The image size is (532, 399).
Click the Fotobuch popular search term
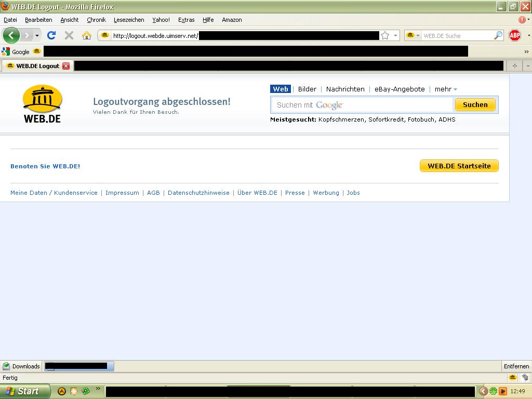(421, 119)
